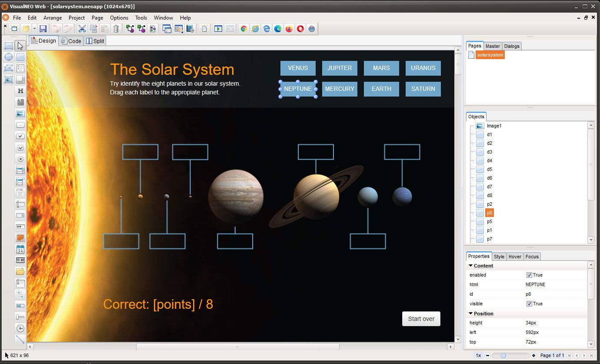Select the Timer/Clock tool near the toolbox bottom
600x364 pixels.
[20, 328]
